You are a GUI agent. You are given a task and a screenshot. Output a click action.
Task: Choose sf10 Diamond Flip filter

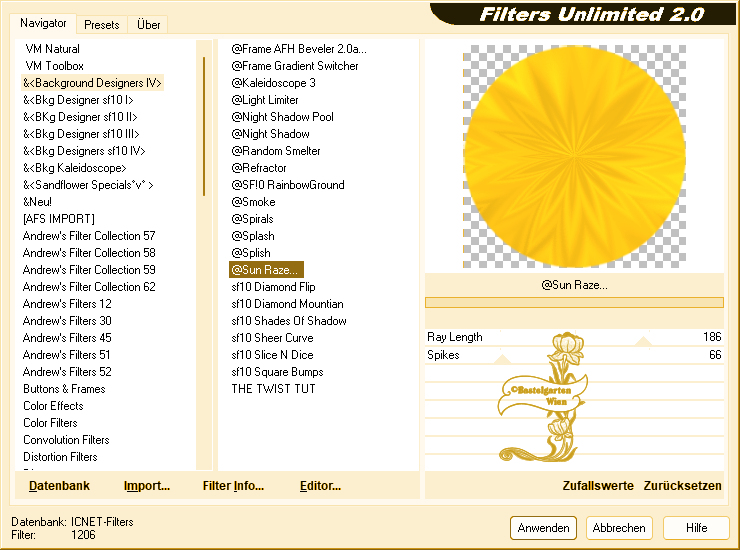coord(273,287)
